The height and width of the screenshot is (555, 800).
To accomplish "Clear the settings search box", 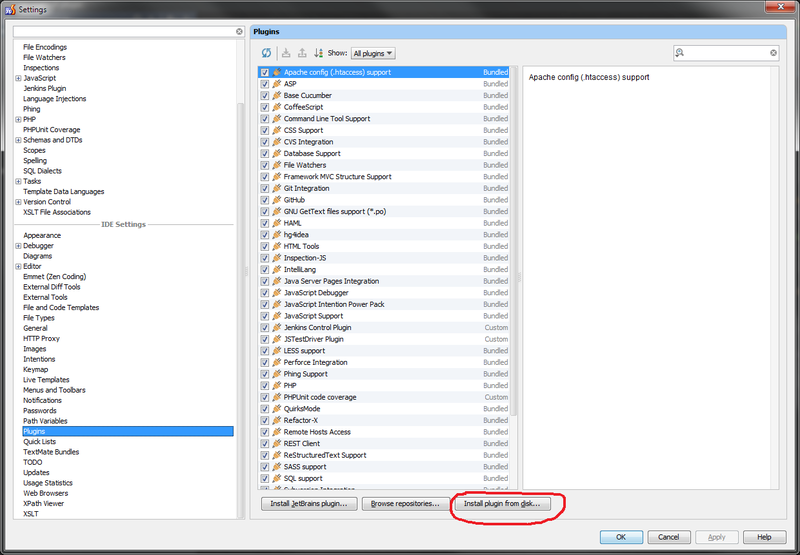I will (239, 32).
